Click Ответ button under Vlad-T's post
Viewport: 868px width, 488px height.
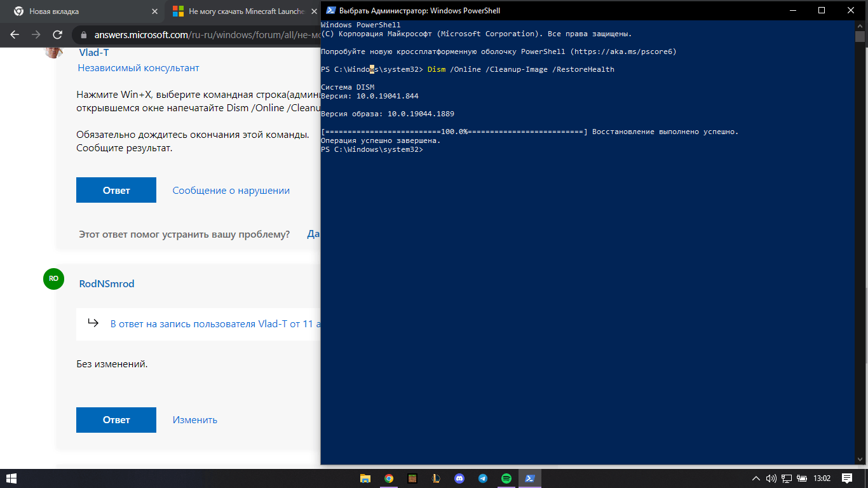[116, 190]
